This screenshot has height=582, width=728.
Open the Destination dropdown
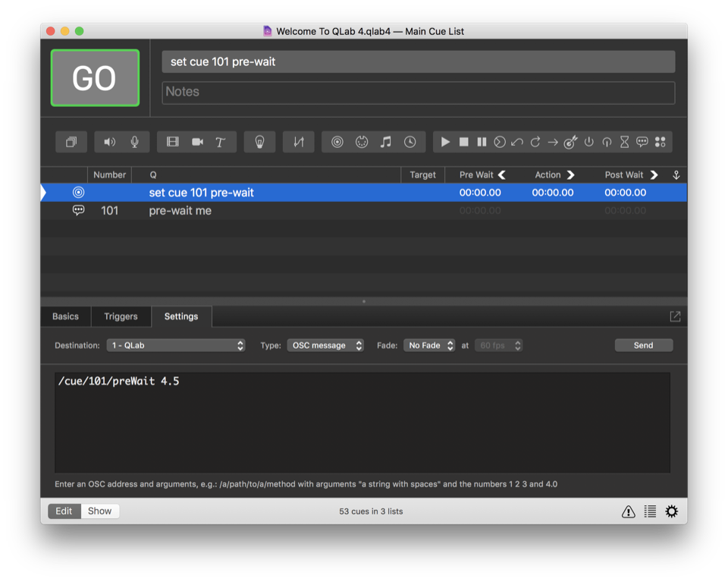[175, 345]
